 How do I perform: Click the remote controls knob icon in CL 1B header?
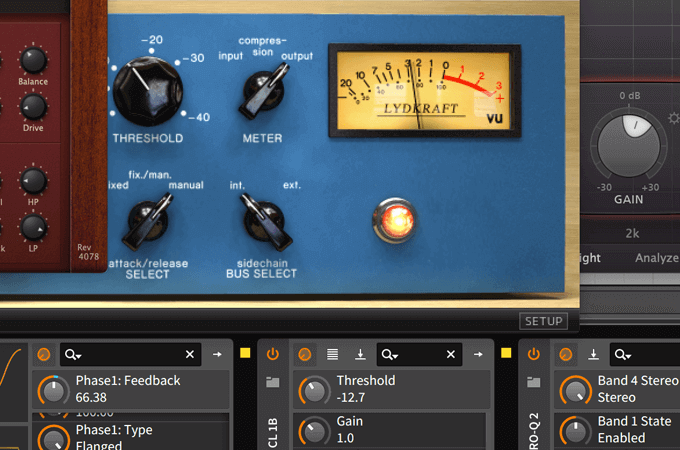pos(305,354)
